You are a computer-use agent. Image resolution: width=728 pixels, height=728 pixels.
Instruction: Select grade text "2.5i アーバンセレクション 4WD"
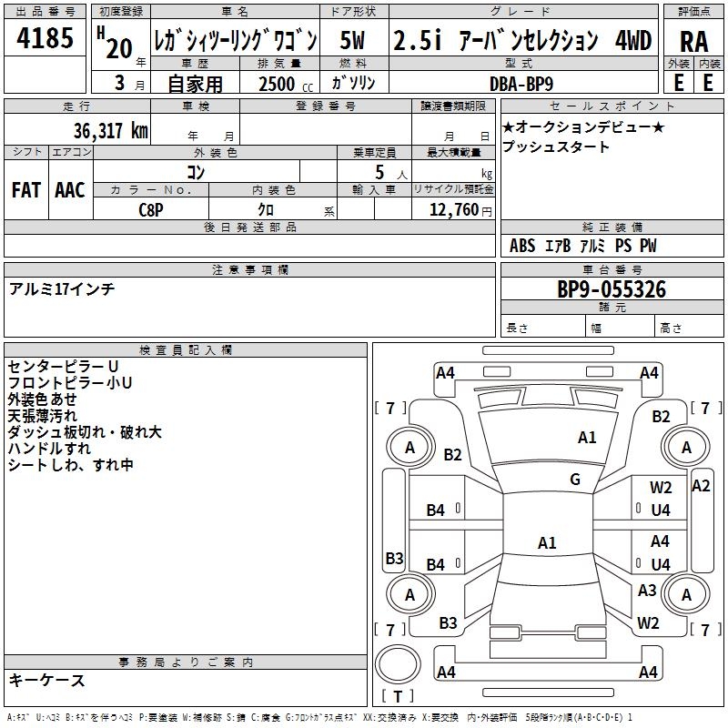522,40
